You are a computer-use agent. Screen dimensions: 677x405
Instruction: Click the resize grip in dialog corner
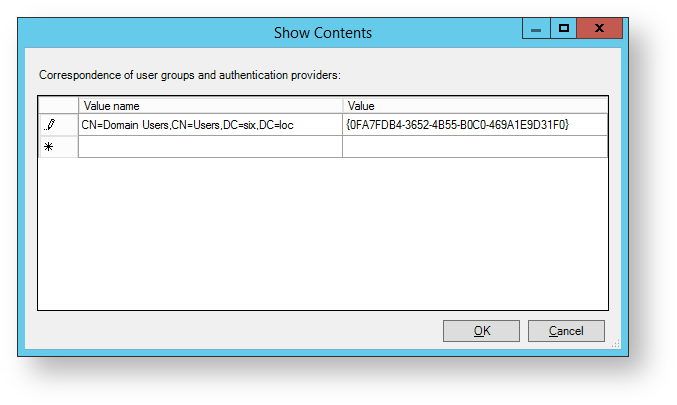point(615,343)
